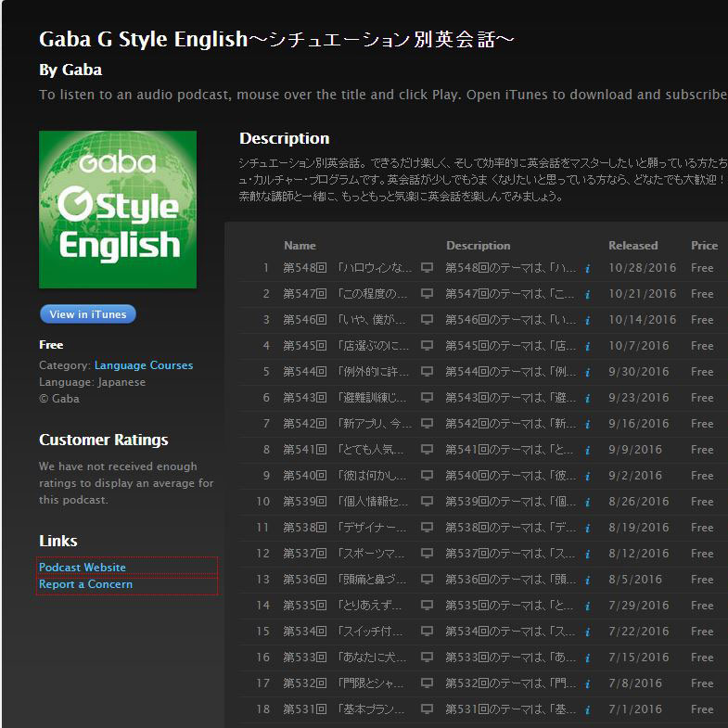Sort by the Price column header
The height and width of the screenshot is (728, 728).
704,246
